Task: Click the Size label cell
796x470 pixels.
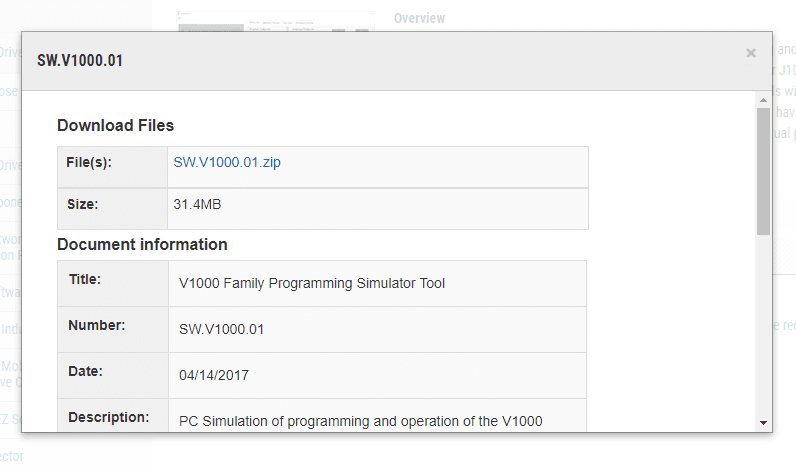Action: pos(112,209)
